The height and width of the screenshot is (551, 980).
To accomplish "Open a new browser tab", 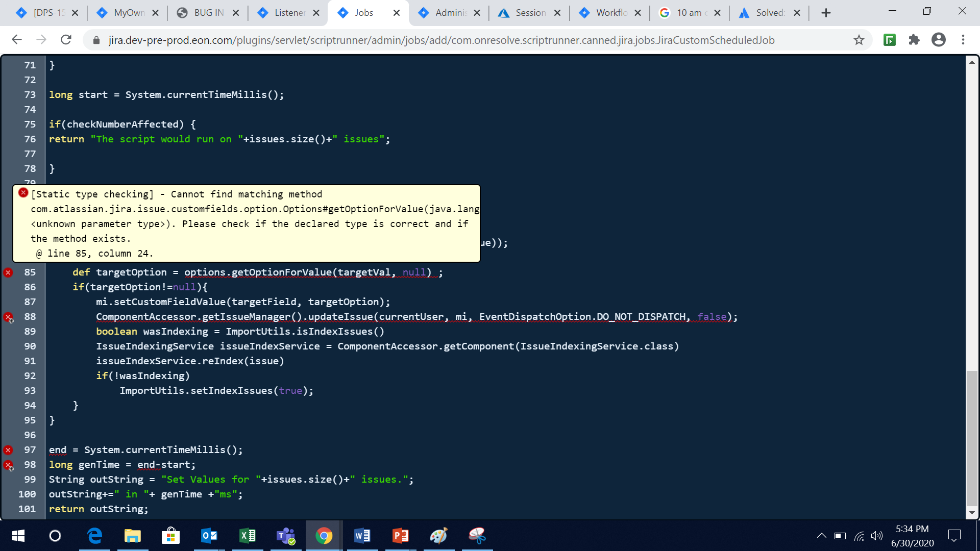I will [x=826, y=13].
